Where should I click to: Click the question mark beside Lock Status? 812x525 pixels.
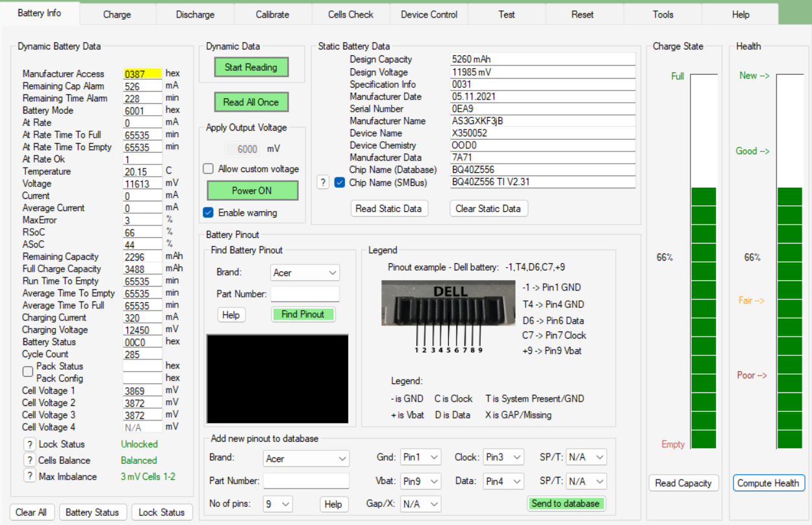tap(29, 444)
